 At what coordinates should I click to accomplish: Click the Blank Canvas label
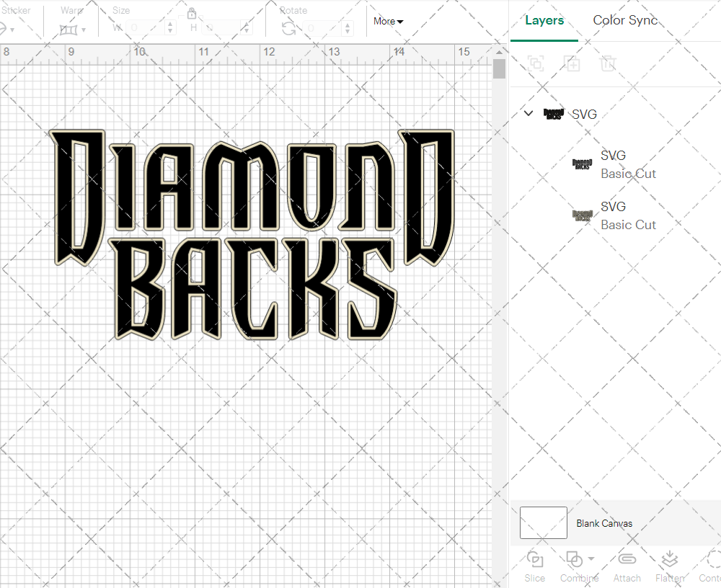pyautogui.click(x=604, y=523)
